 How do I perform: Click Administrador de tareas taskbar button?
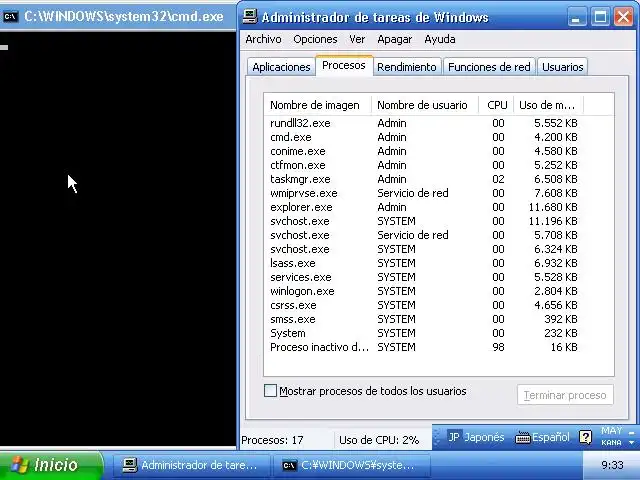tap(191, 465)
